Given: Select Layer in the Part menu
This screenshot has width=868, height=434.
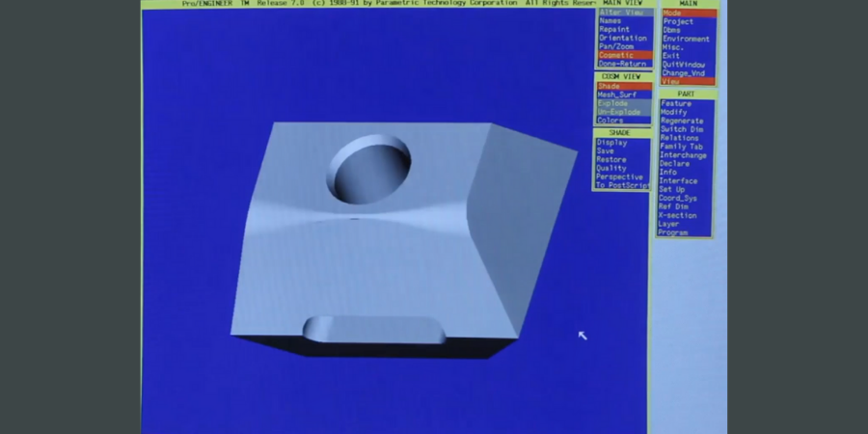Looking at the screenshot, I should pos(670,225).
